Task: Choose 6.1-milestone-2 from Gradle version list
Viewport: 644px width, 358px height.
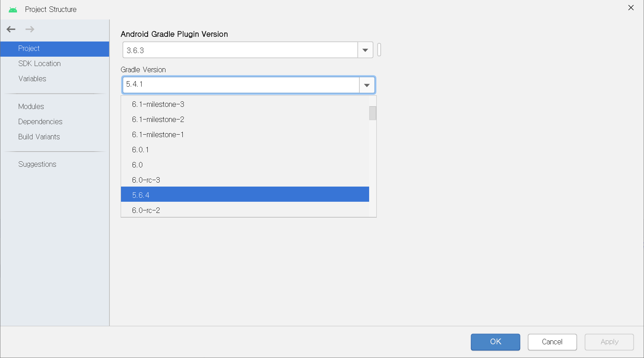Action: [245, 119]
